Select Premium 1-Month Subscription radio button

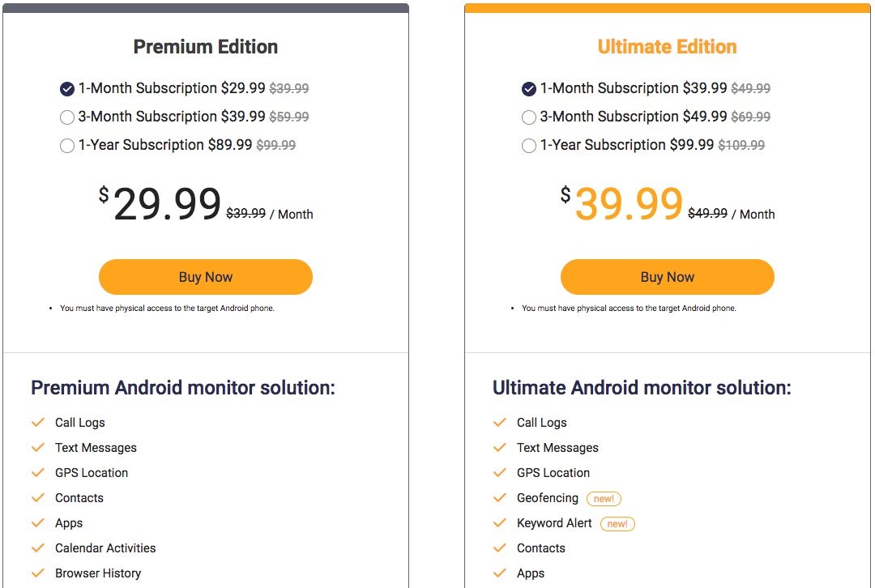pos(67,89)
